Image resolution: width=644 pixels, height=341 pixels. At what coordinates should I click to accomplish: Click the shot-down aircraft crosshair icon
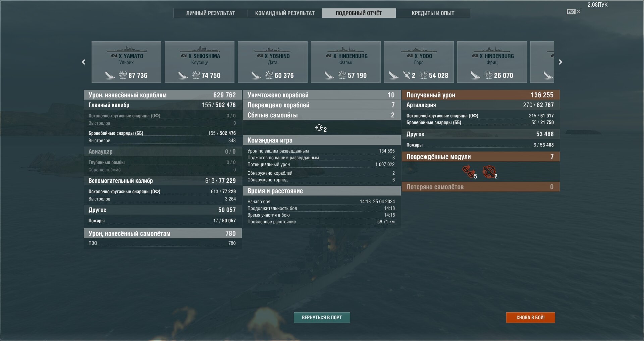[319, 128]
